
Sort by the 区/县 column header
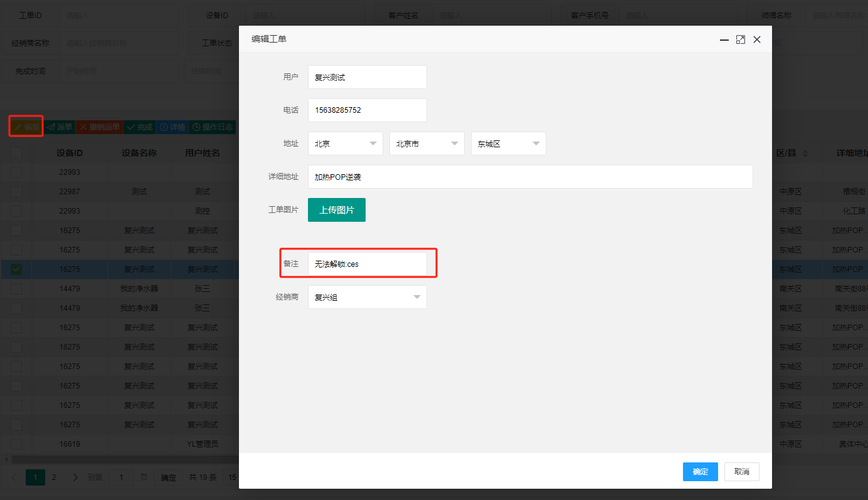click(793, 153)
